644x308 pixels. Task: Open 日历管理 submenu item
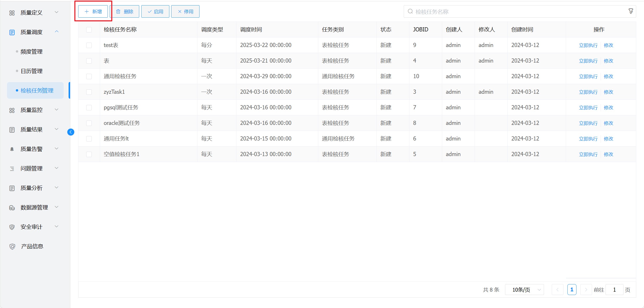(31, 71)
